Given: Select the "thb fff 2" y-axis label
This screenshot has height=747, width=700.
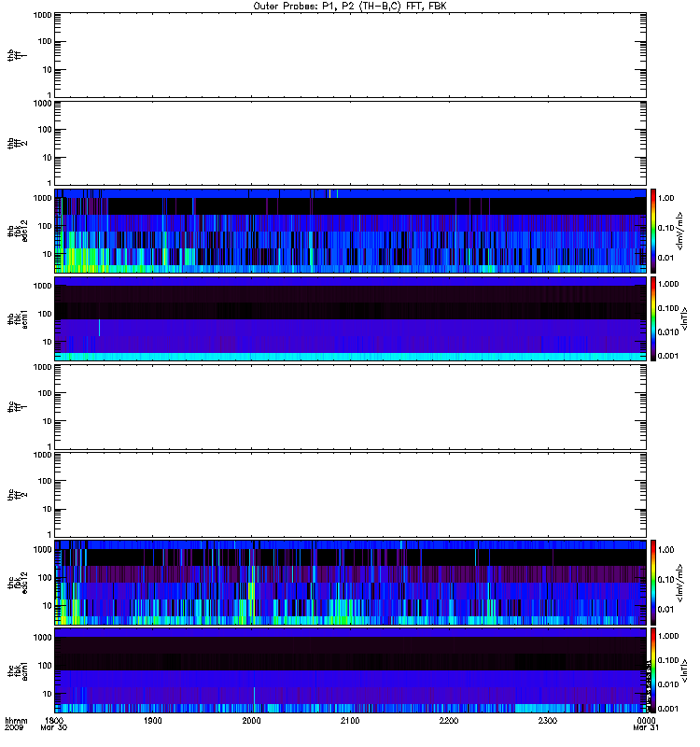Looking at the screenshot, I should coord(17,144).
